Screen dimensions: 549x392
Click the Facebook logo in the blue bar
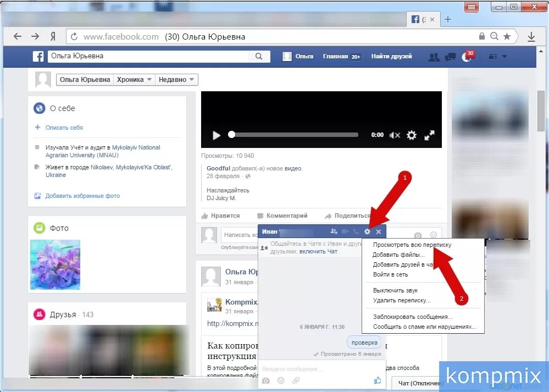[38, 56]
